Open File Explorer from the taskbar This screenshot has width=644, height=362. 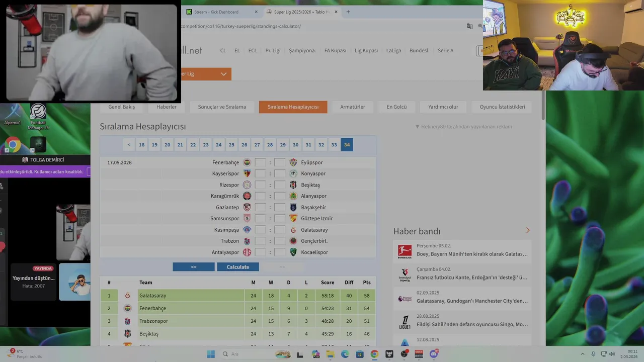click(x=331, y=354)
